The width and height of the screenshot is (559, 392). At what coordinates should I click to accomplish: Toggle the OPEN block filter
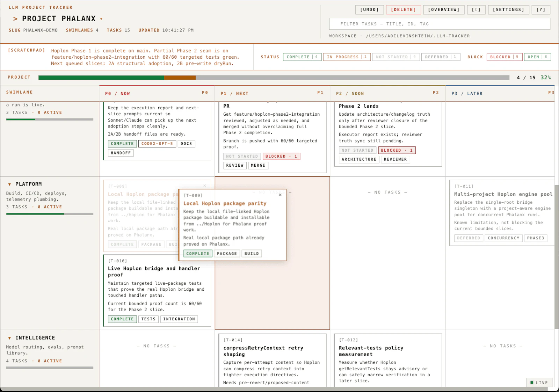(537, 57)
